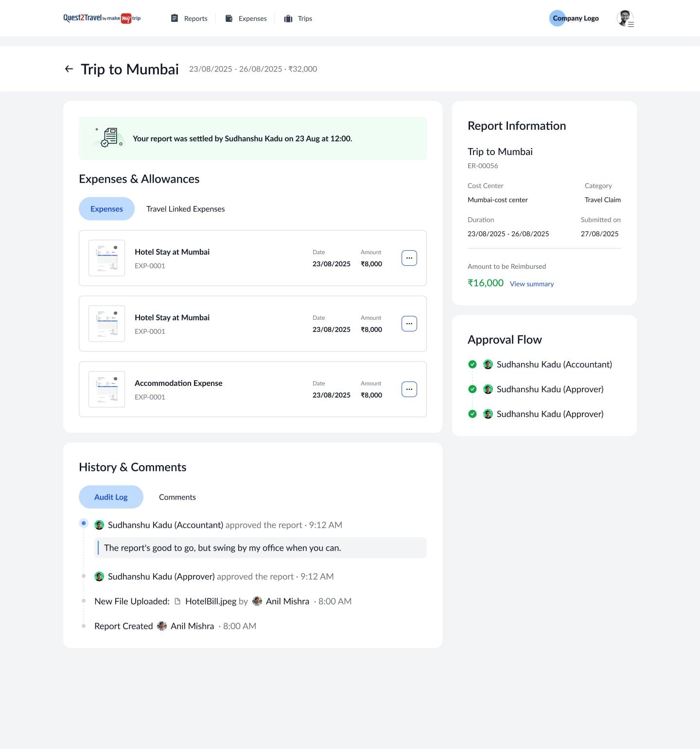Open the user profile avatar menu
700x749 pixels.
(x=625, y=18)
